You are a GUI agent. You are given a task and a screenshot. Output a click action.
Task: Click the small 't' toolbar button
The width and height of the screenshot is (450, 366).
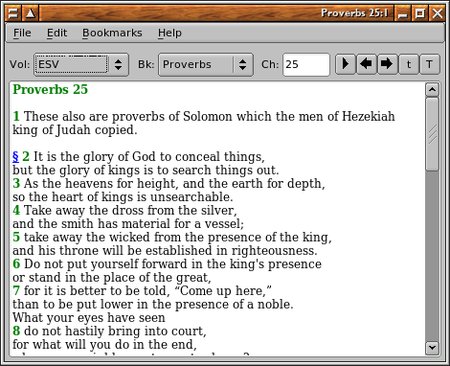408,64
